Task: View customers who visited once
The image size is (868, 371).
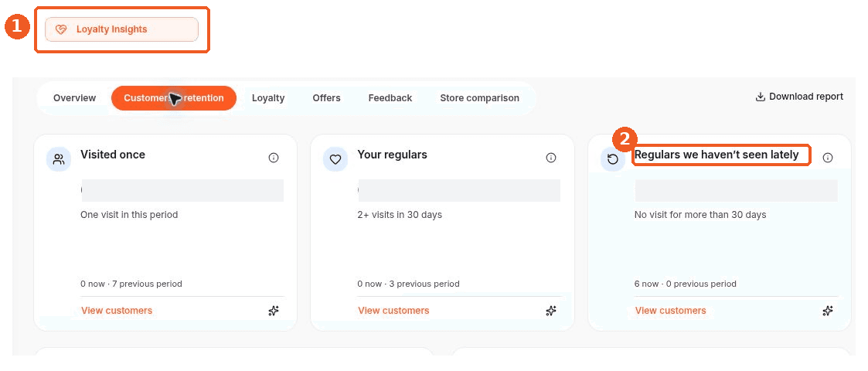Action: click(117, 311)
